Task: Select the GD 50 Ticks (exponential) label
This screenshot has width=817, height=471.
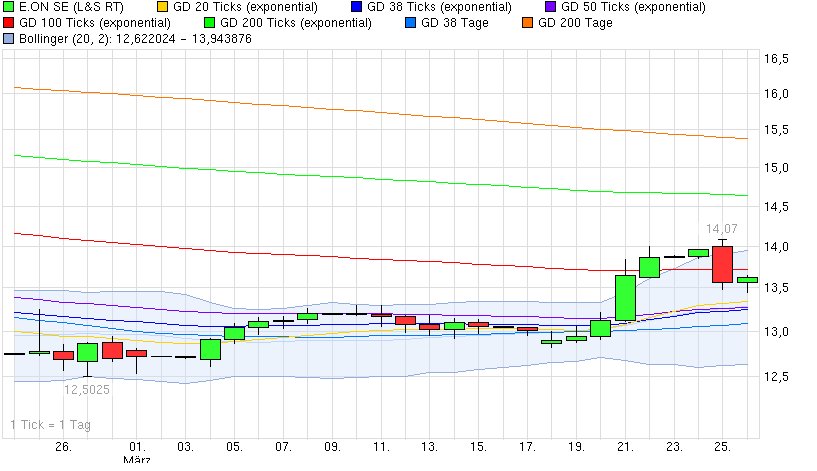Action: coord(633,7)
